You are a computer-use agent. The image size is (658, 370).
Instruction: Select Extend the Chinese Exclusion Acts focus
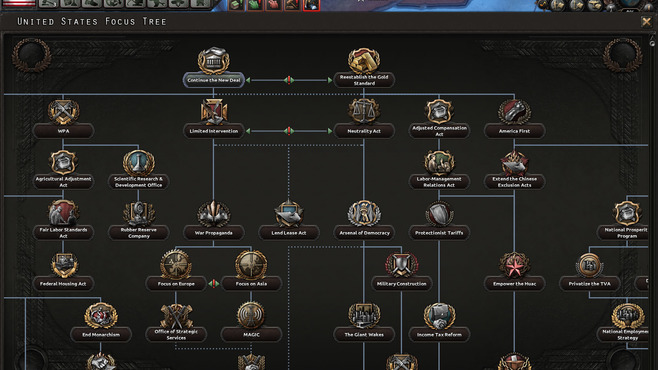(x=514, y=169)
